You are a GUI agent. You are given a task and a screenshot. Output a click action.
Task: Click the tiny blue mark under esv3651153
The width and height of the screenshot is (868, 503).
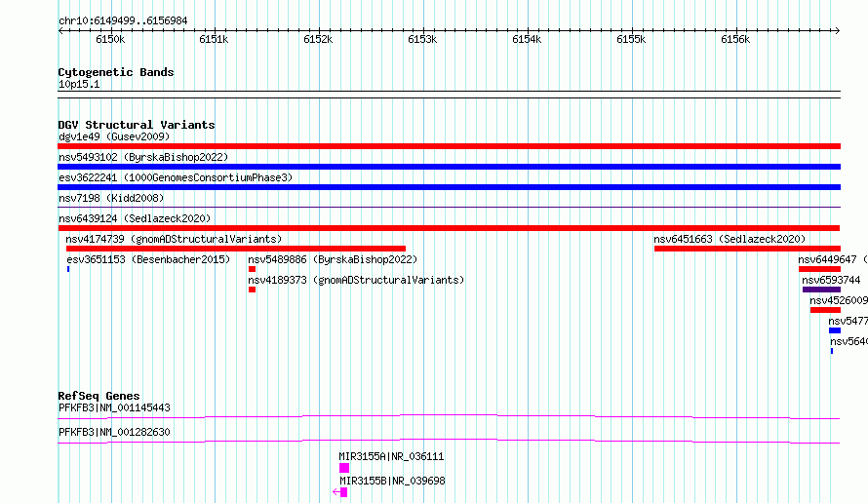click(68, 269)
